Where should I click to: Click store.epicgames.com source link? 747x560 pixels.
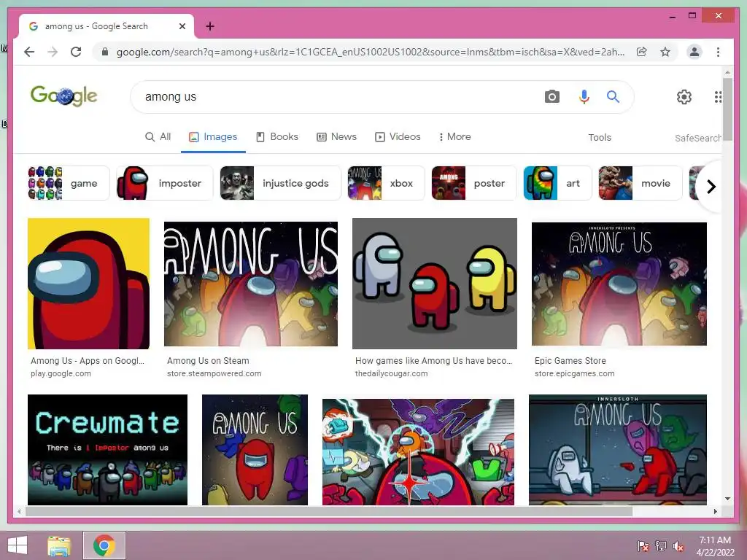575,374
